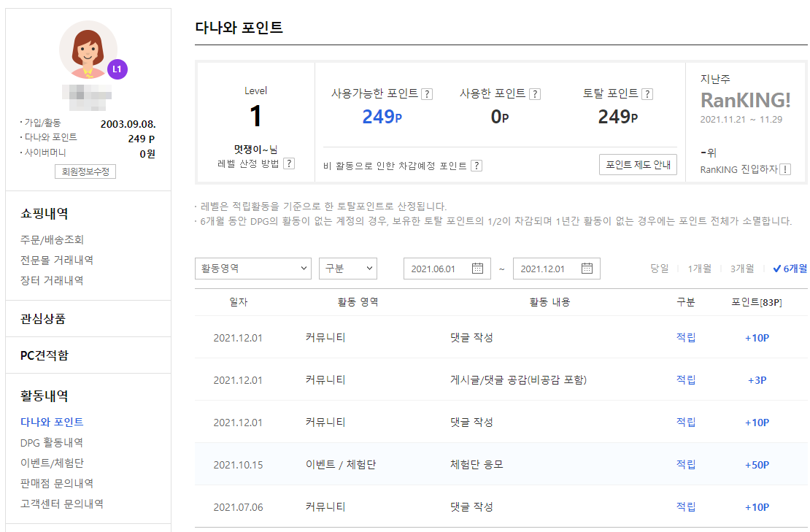Click the 포인트 제도 안내 button
The image size is (810, 532).
pos(638,165)
